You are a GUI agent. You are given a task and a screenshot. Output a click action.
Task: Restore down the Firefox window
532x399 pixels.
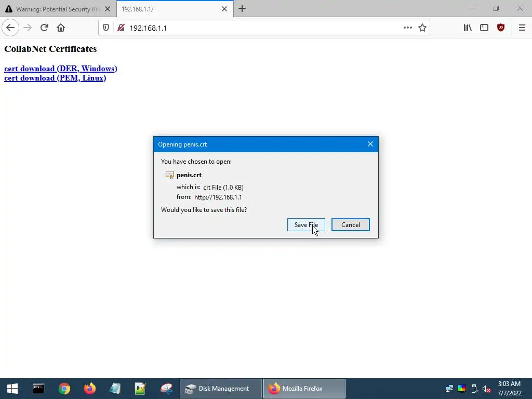pyautogui.click(x=496, y=8)
